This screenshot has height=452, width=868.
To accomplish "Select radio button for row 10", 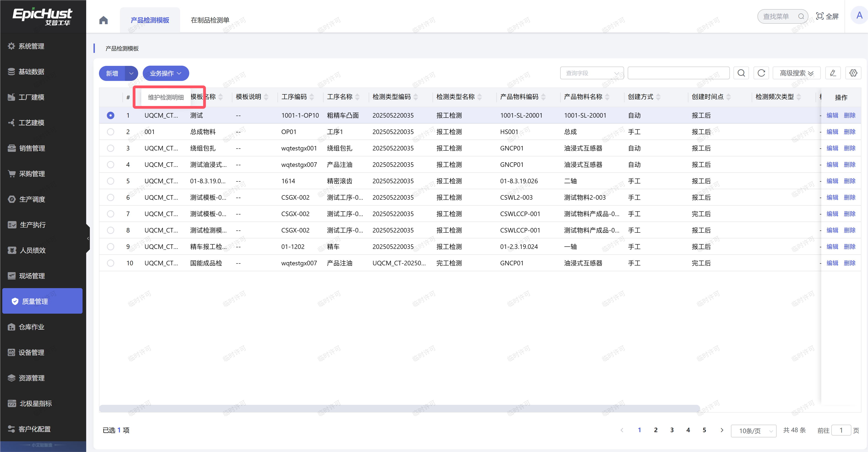I will [111, 263].
